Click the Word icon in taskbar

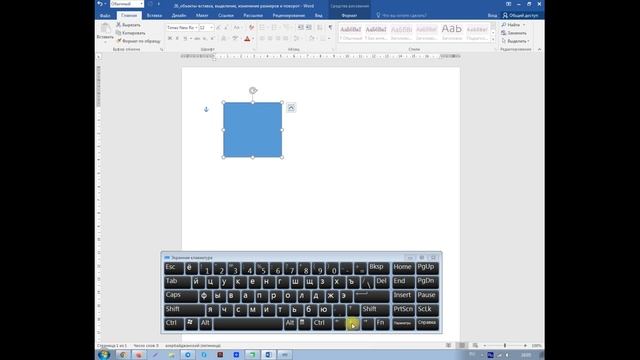[x=269, y=355]
